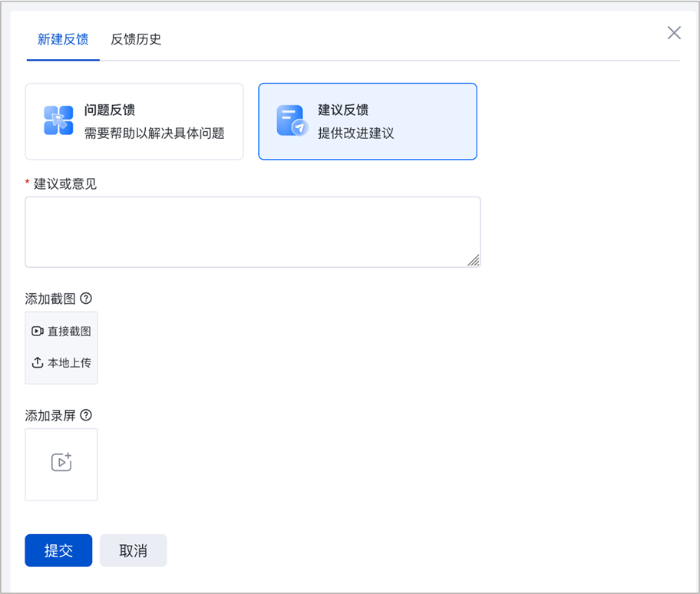
Task: Click the document icon on 建议反馈 card
Action: click(x=292, y=121)
